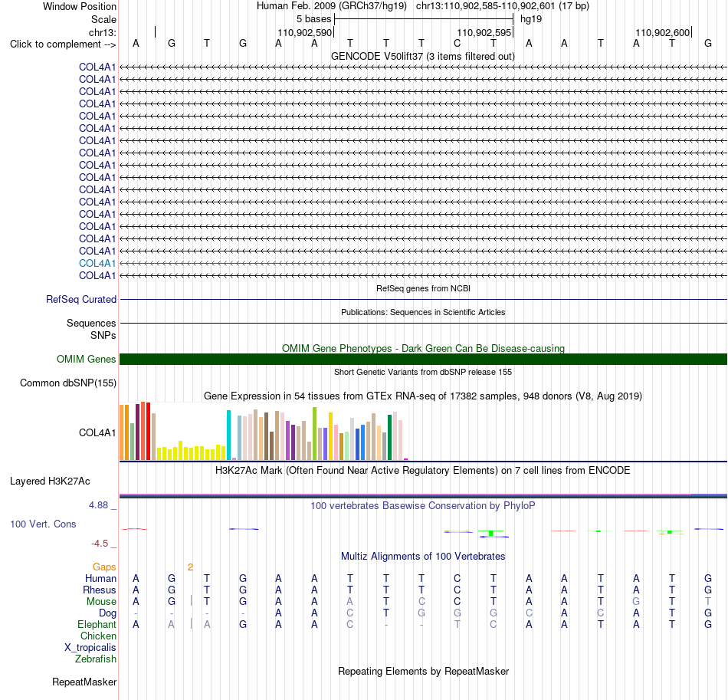Image resolution: width=728 pixels, height=700 pixels.
Task: Click 'Short Genetic Variants from dbSNP release 155'
Action: (x=423, y=372)
